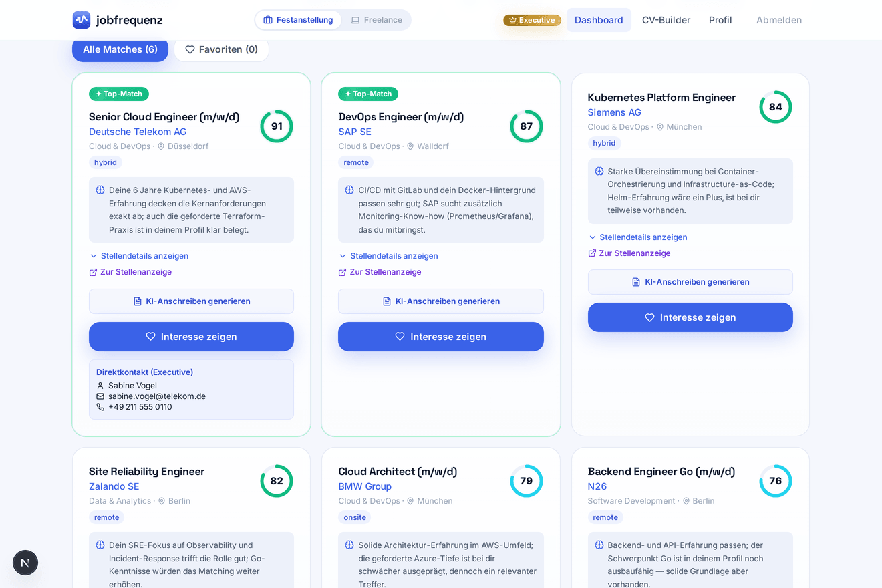Screen dimensions: 882x588
Task: Click the phone icon beside +49 211 555 0110
Action: (x=100, y=407)
